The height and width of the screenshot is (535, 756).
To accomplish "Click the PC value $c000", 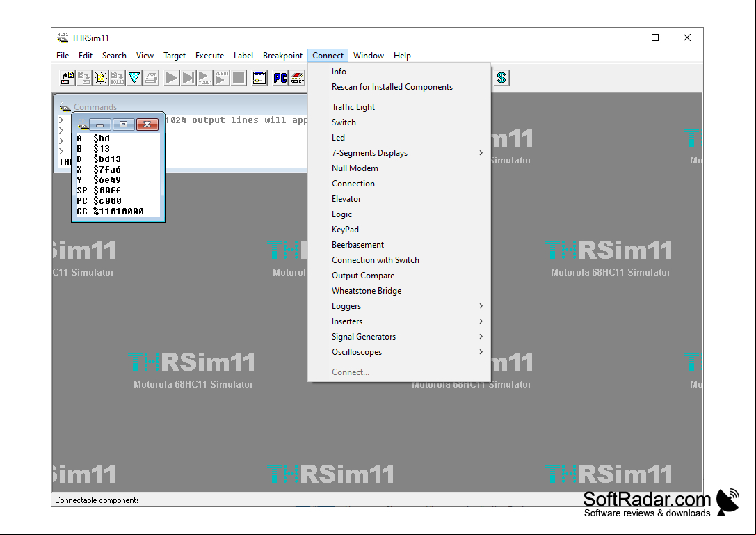I will [x=107, y=200].
